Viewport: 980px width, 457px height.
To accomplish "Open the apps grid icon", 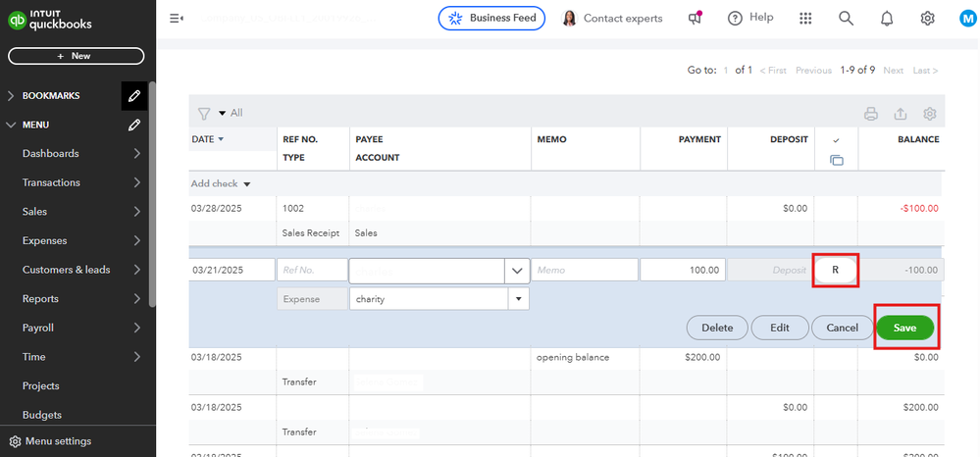I will coord(805,19).
